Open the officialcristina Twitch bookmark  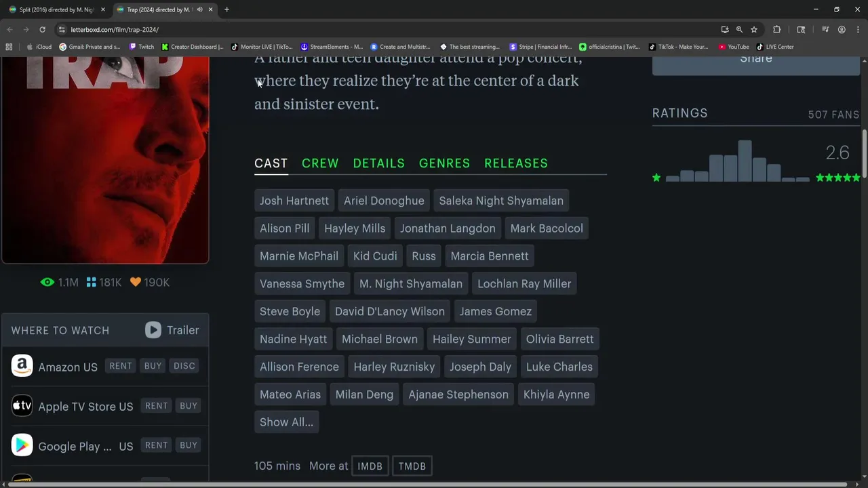point(609,47)
